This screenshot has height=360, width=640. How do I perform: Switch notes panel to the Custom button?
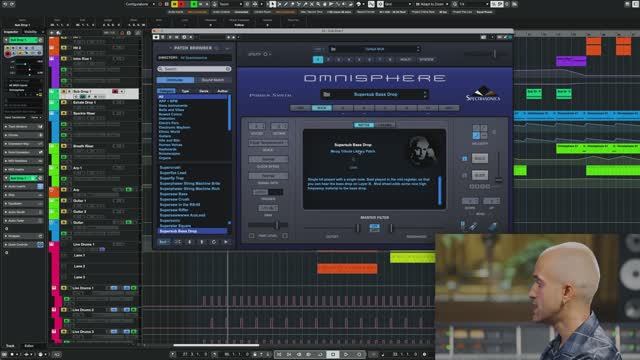coord(384,125)
